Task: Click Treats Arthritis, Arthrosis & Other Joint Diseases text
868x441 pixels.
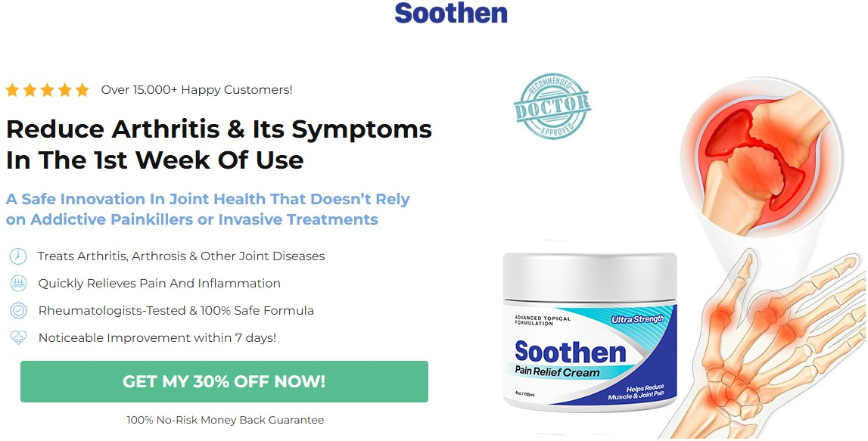Action: click(x=181, y=256)
